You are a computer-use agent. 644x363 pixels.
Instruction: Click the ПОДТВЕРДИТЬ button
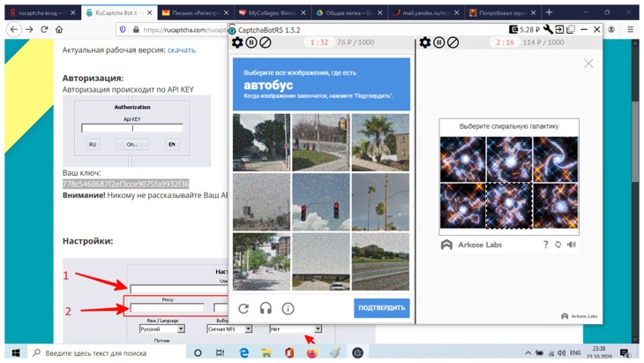pyautogui.click(x=382, y=308)
